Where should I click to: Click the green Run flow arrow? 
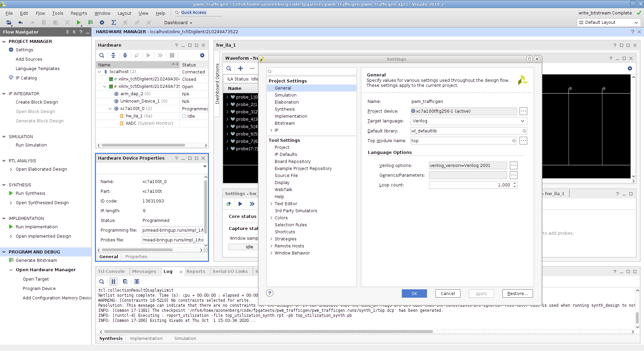(x=78, y=22)
